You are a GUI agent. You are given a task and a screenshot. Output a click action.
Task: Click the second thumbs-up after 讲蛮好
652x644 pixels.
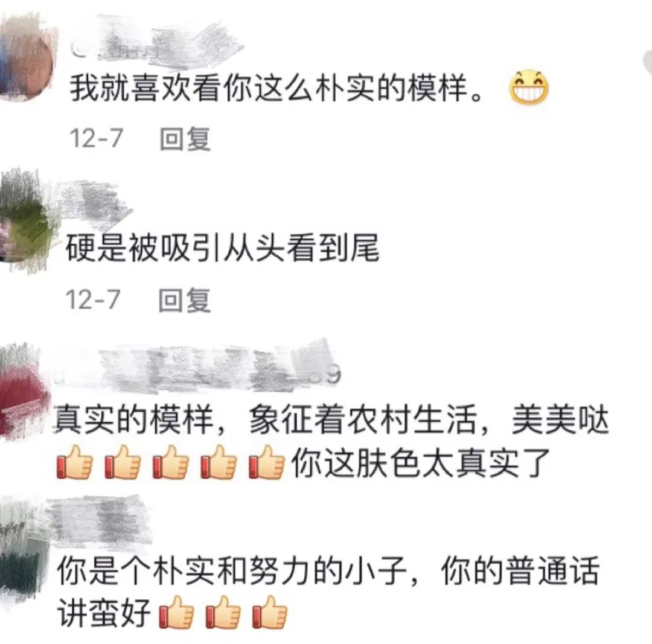[x=223, y=612]
